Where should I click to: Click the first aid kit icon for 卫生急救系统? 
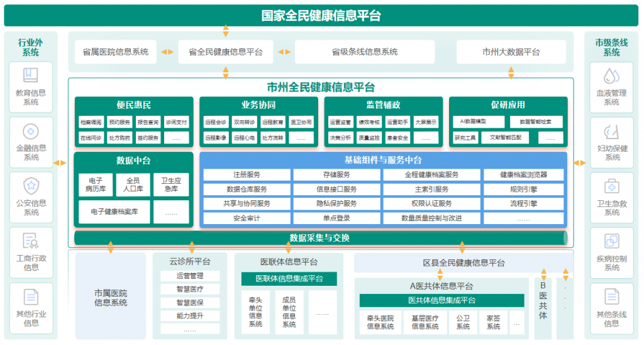[611, 186]
